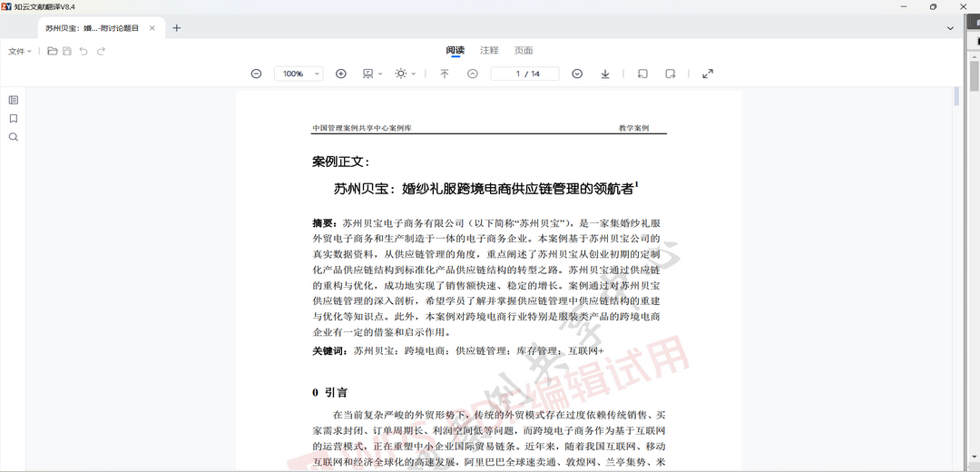Screen dimensions: 980x472
Task: Undo the last action
Action: [x=83, y=51]
